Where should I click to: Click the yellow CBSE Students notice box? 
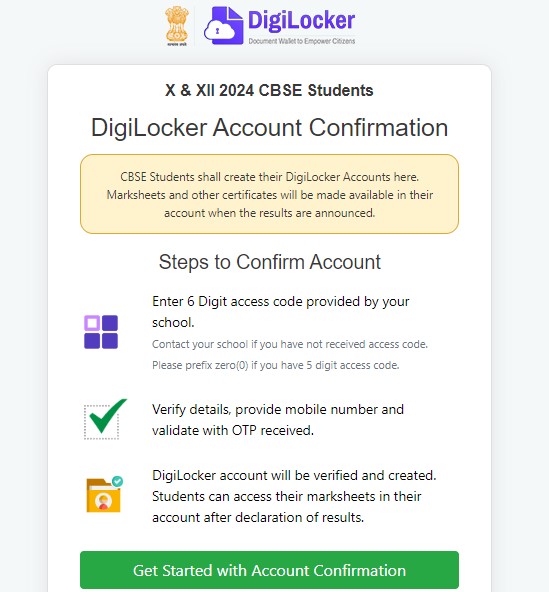point(269,194)
